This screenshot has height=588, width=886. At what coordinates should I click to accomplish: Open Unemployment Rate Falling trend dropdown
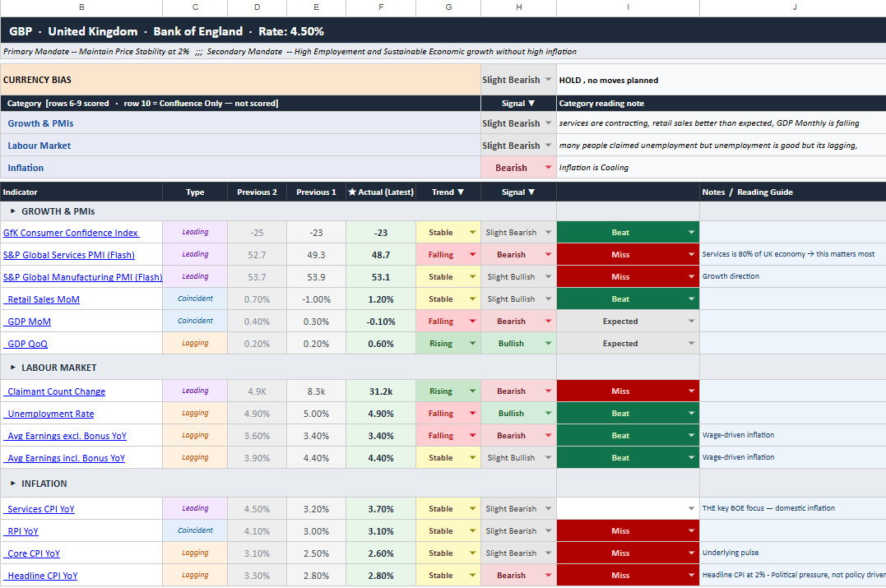coord(472,413)
